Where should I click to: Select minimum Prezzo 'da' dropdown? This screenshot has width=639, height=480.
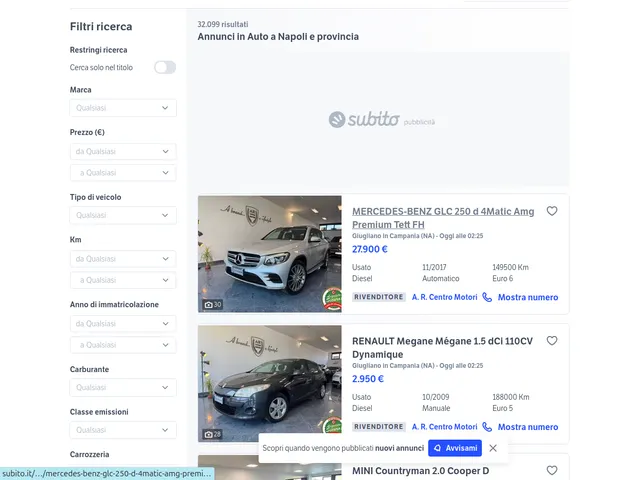coord(123,152)
